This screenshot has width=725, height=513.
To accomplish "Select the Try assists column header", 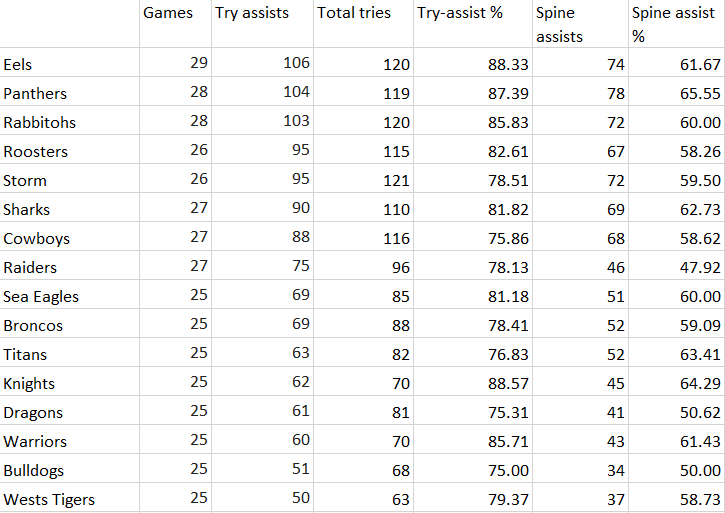I will pos(251,13).
